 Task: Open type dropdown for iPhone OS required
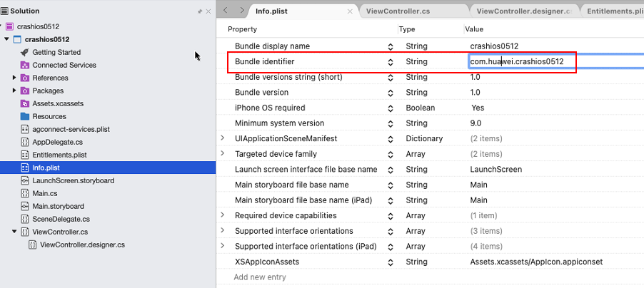[x=391, y=108]
